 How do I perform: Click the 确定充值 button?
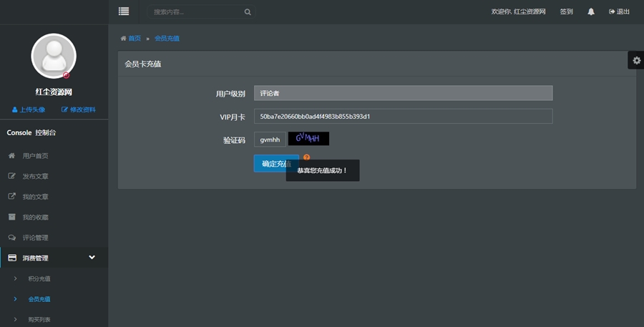[x=276, y=163]
